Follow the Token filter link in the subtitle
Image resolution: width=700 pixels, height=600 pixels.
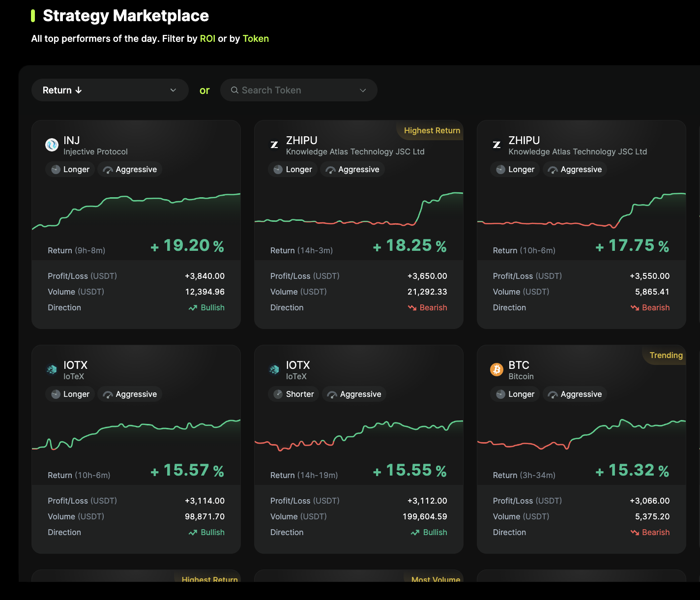coord(256,38)
